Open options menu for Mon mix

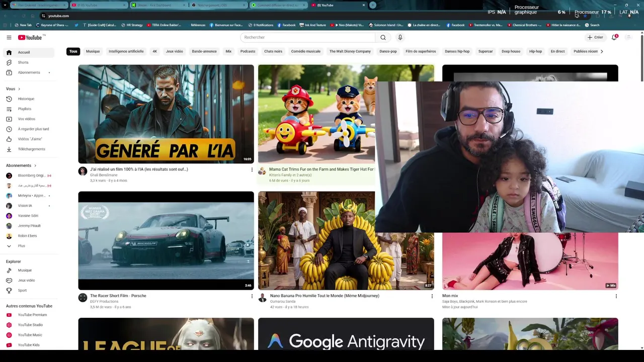616,296
